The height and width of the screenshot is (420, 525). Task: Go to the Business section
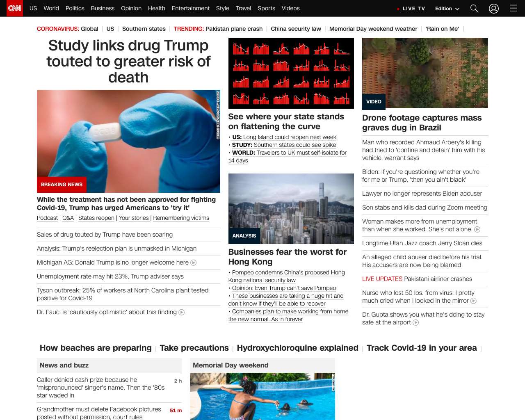[x=103, y=8]
